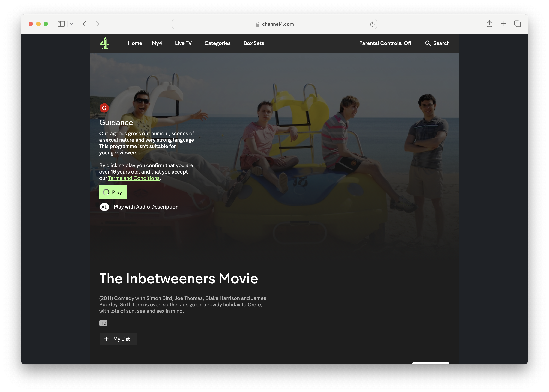Go forward to the next page
The height and width of the screenshot is (392, 549).
pyautogui.click(x=97, y=24)
